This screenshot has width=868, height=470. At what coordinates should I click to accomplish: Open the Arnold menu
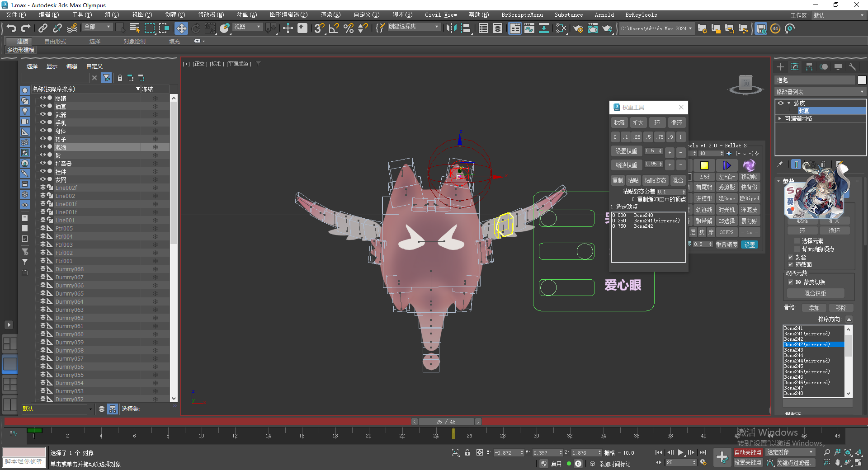point(604,15)
